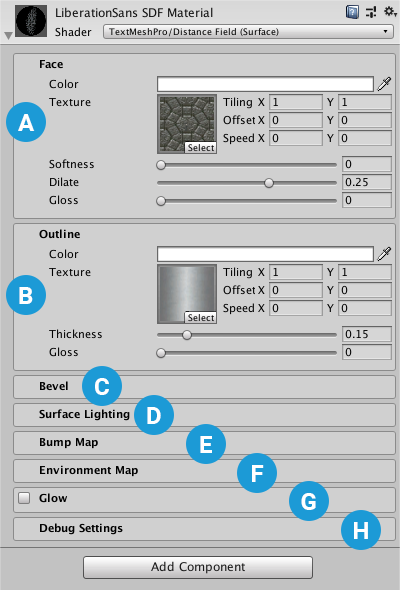Screen dimensions: 400x590
Task: Click the Face Softness value field
Action: tap(367, 164)
